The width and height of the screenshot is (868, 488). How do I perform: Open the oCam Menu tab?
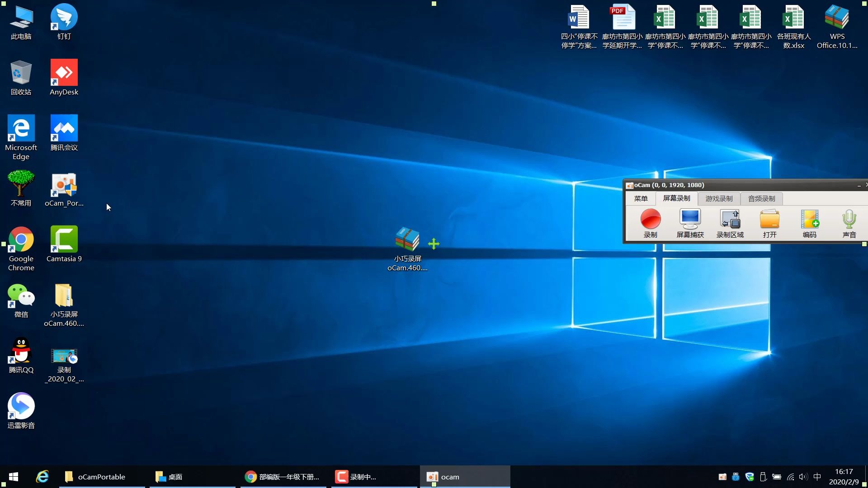tap(641, 198)
